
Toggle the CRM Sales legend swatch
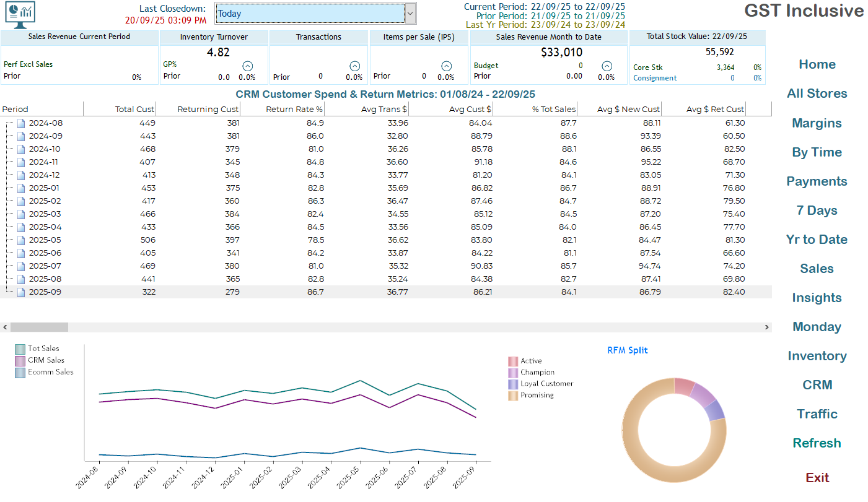[20, 361]
